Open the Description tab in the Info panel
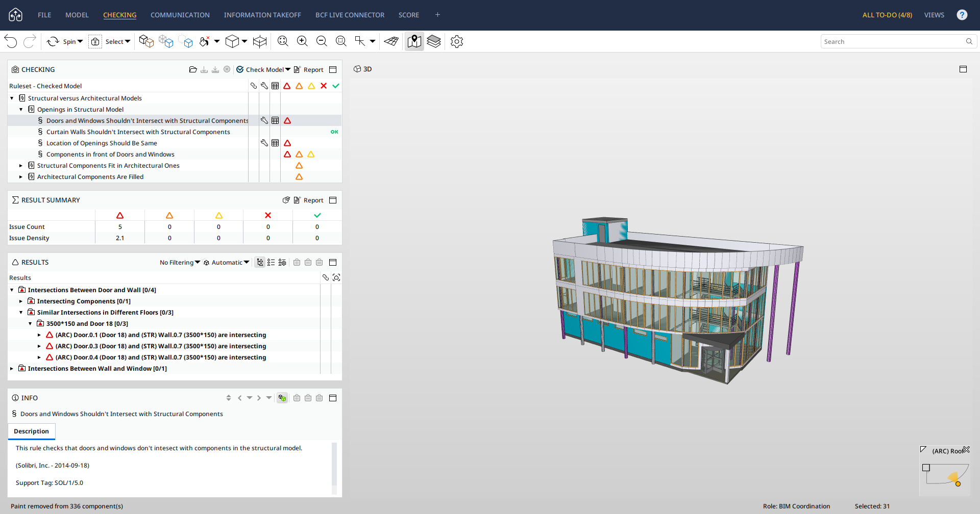 [x=31, y=431]
